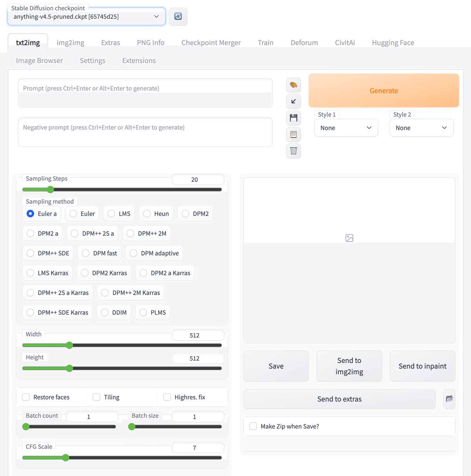Clear the prompt with the trash icon
The height and width of the screenshot is (476, 471).
294,151
